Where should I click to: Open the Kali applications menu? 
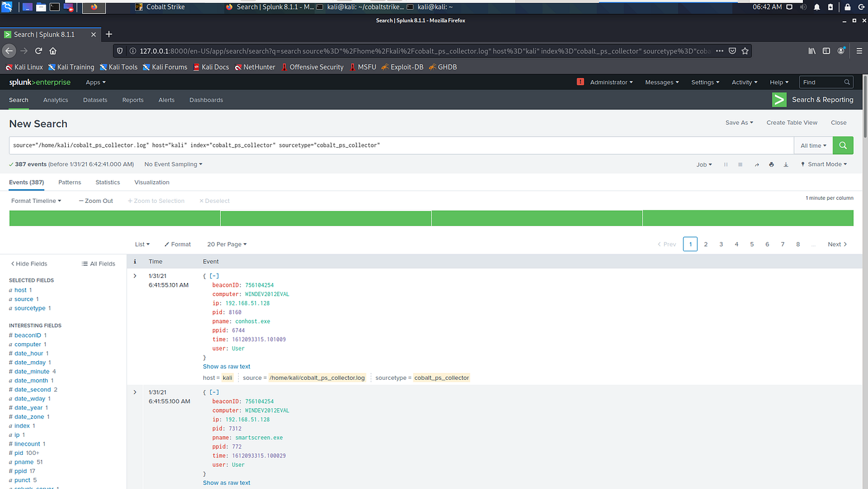click(7, 7)
